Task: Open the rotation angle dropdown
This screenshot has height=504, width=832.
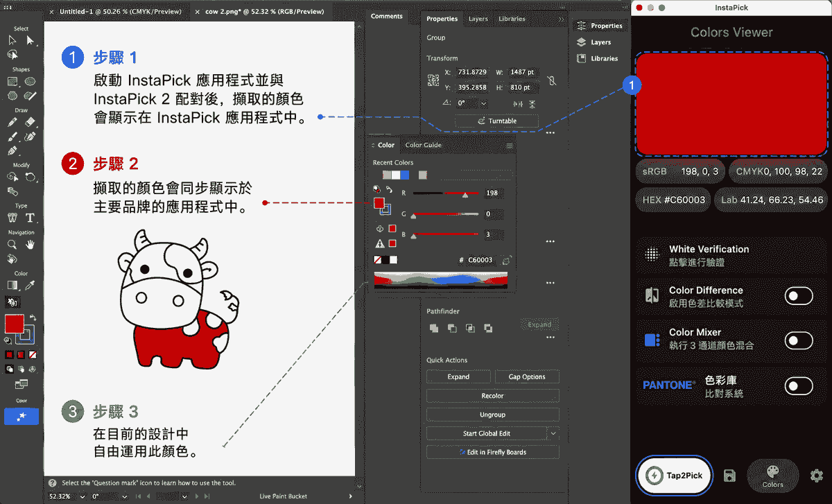Action: [x=483, y=103]
